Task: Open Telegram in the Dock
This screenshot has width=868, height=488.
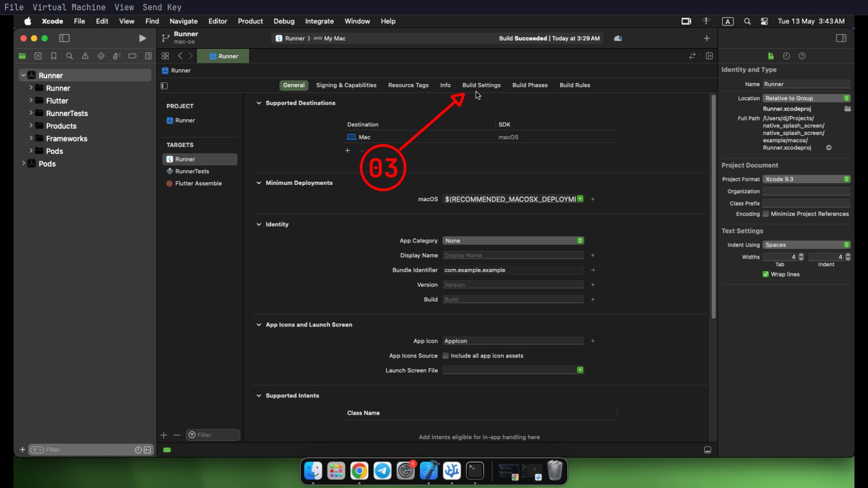Action: (x=382, y=471)
